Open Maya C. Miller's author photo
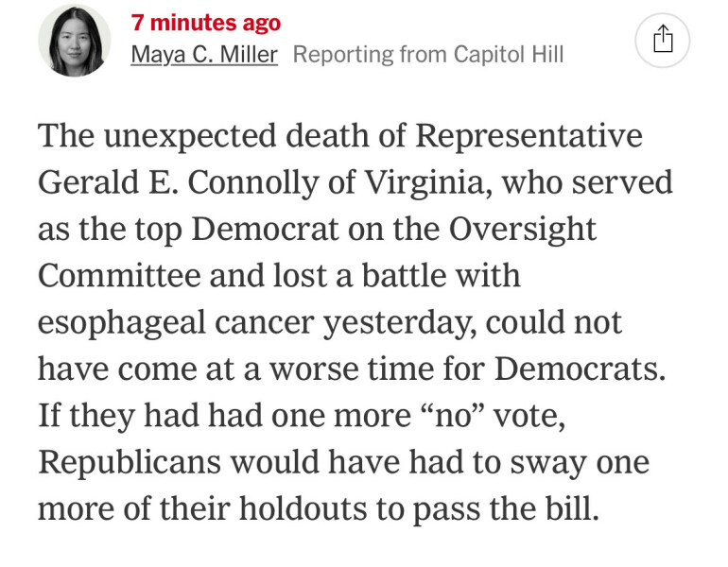Screen dimensions: 728x567 (x=75, y=41)
